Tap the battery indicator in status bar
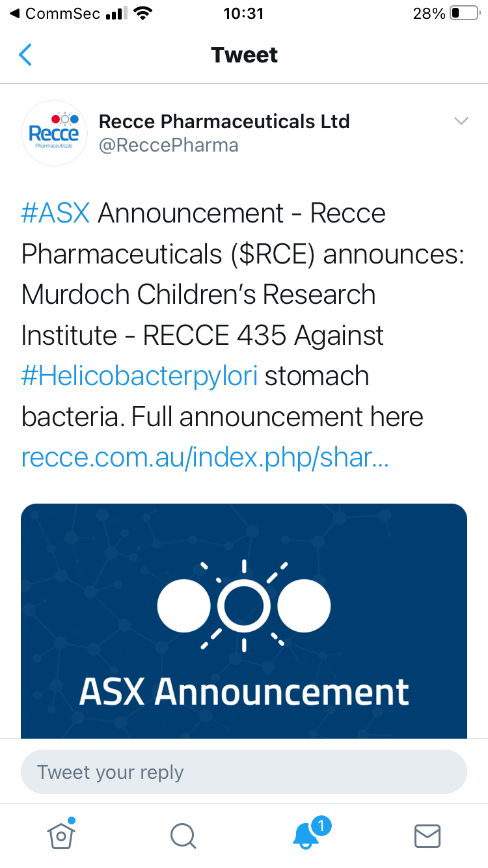Screen dimensions: 488x868 464,13
